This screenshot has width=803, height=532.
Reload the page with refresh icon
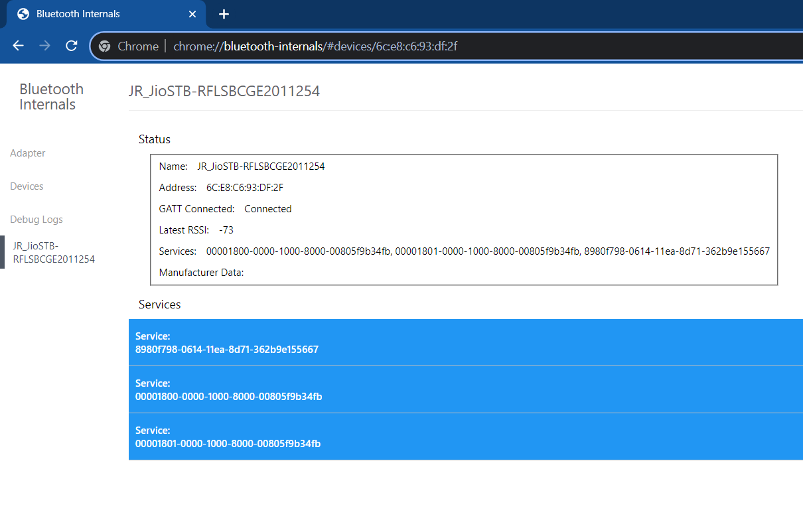point(72,46)
